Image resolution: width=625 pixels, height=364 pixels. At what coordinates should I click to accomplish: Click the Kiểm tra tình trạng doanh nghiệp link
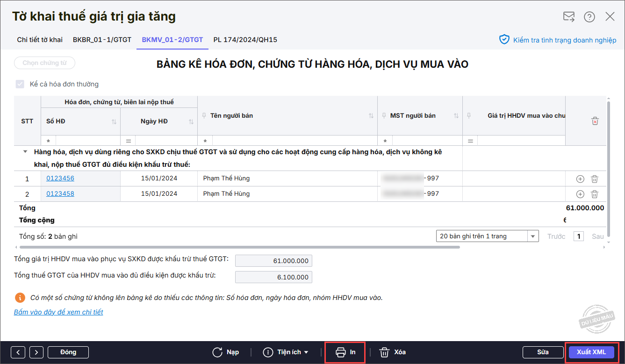click(x=565, y=40)
